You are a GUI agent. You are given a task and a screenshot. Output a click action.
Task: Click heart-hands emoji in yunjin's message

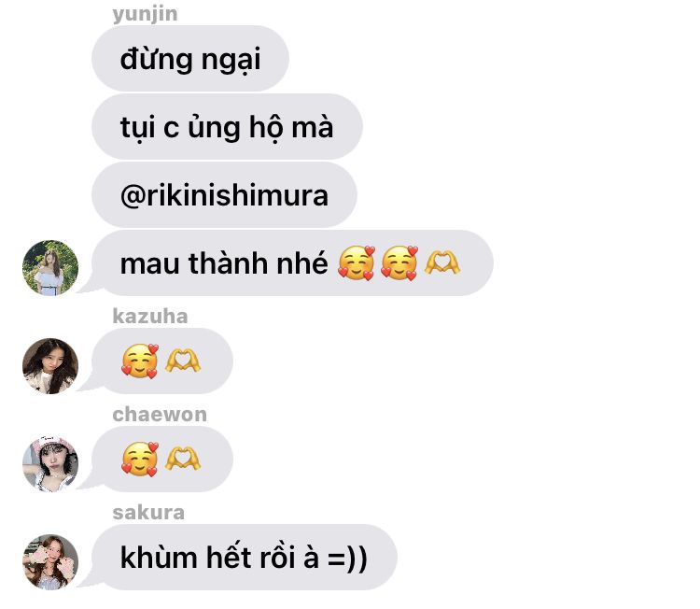tap(442, 262)
